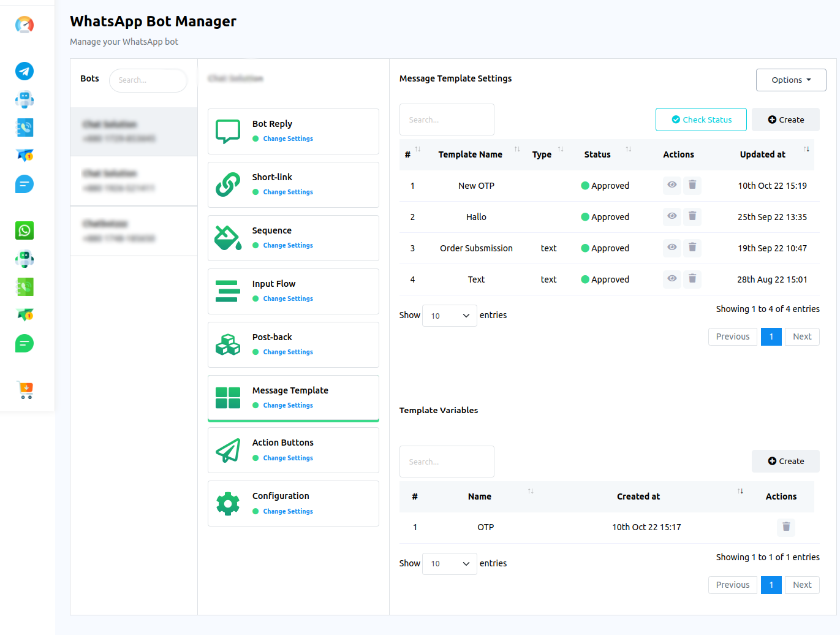This screenshot has width=840, height=635.
Task: Select the WhatsApp icon in the sidebar
Action: pyautogui.click(x=24, y=230)
